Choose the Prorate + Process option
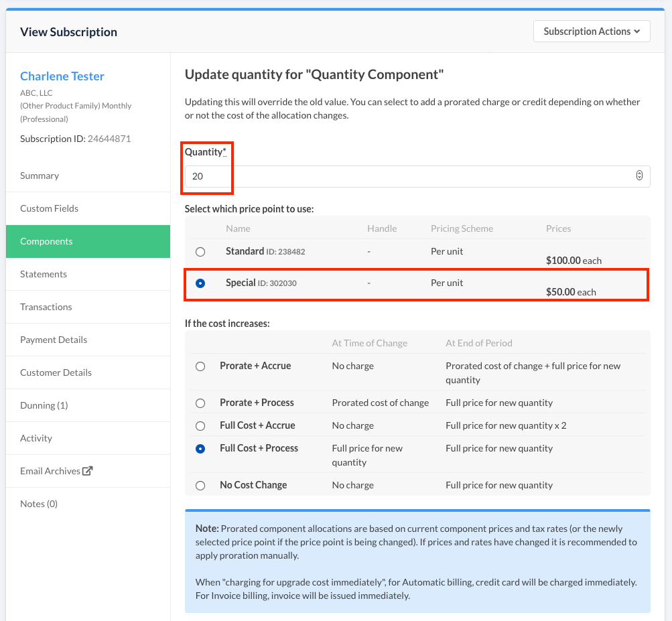672x621 pixels. pos(200,403)
